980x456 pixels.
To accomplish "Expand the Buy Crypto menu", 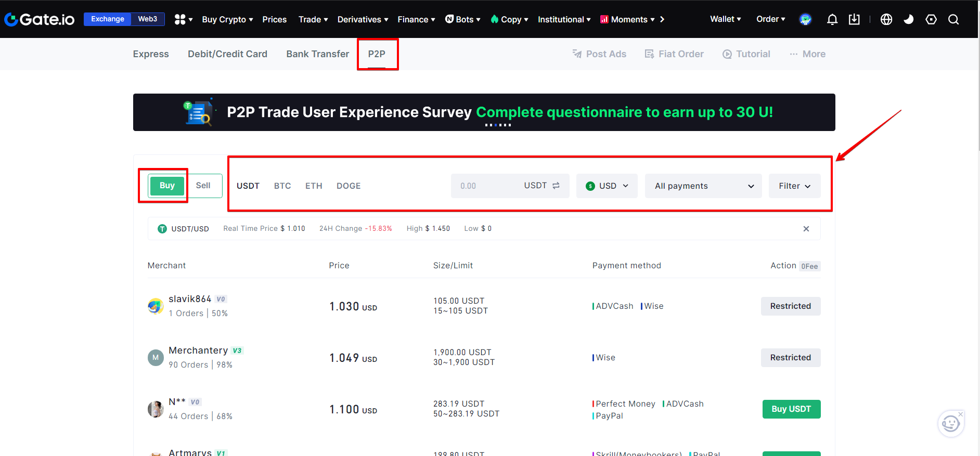I will 227,19.
